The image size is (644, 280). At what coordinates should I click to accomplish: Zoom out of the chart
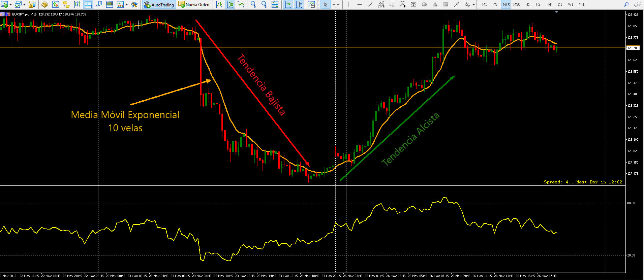click(x=264, y=5)
